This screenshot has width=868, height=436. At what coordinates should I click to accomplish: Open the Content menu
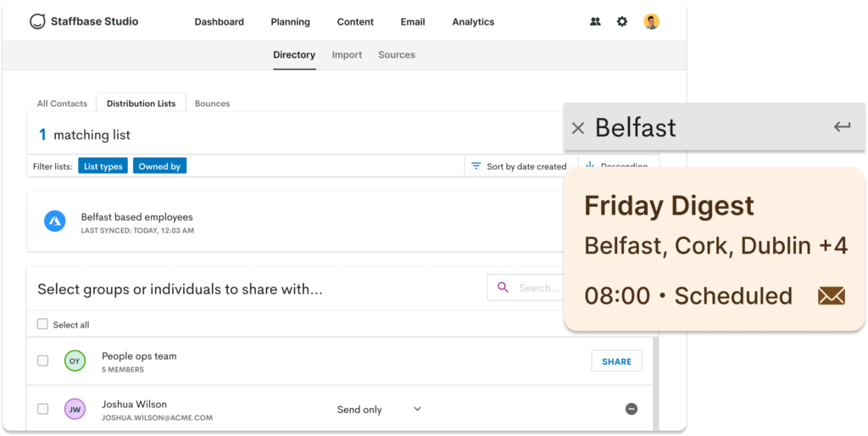(x=355, y=22)
